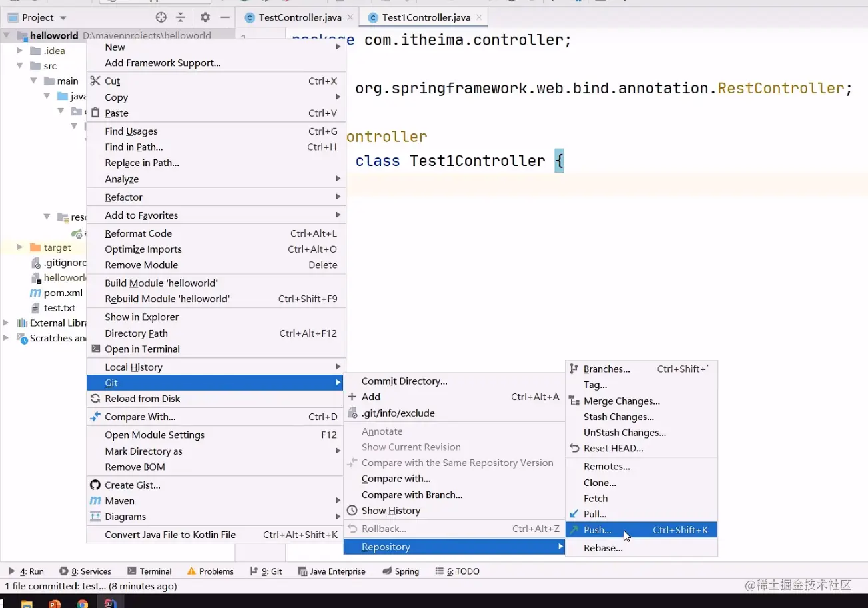Open the Diagrams submenu
This screenshot has height=608, width=868.
[217, 517]
